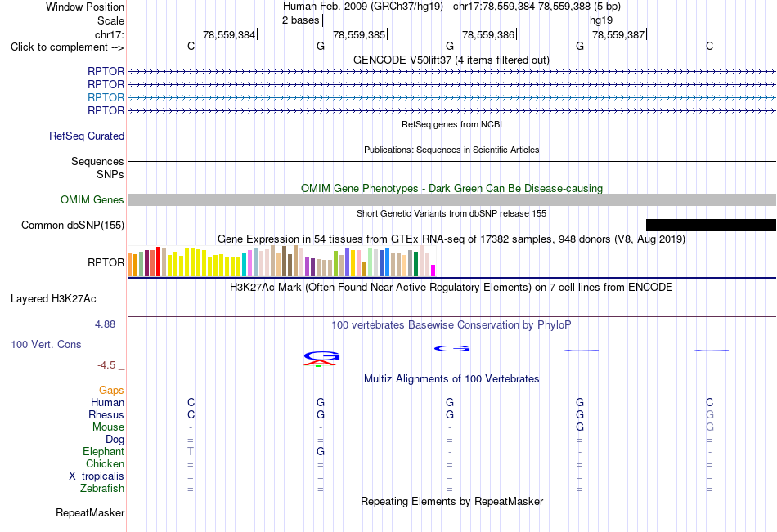Click the Gaps label

pyautogui.click(x=111, y=391)
